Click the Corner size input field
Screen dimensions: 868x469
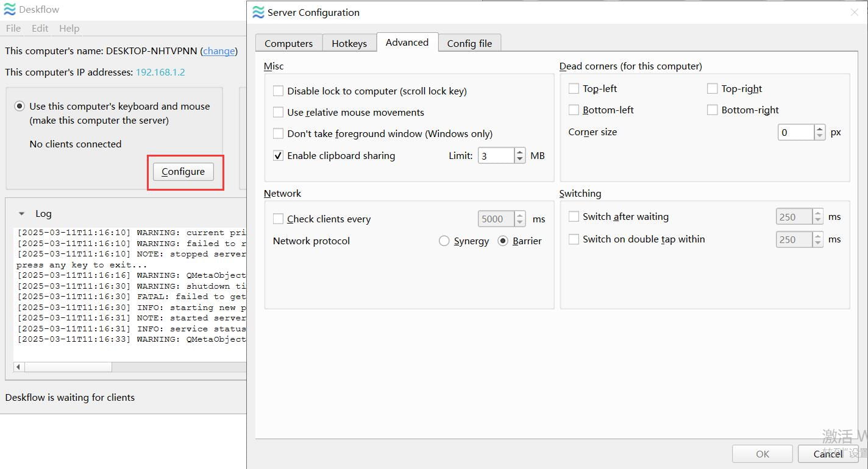(796, 132)
